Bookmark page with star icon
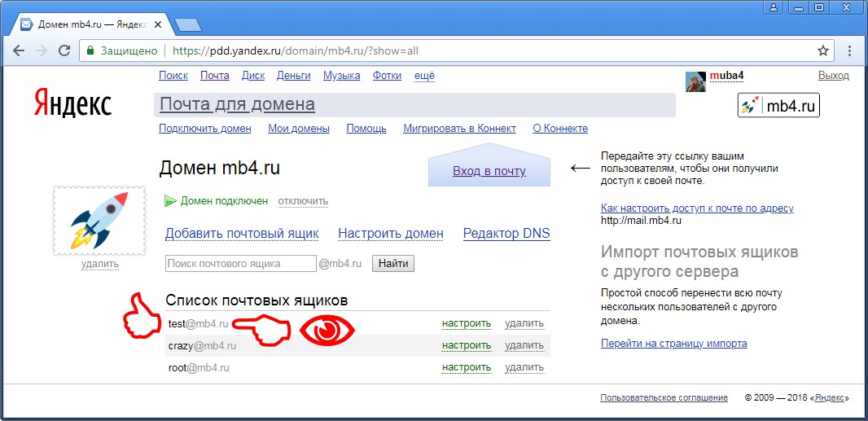The image size is (868, 421). 822,51
